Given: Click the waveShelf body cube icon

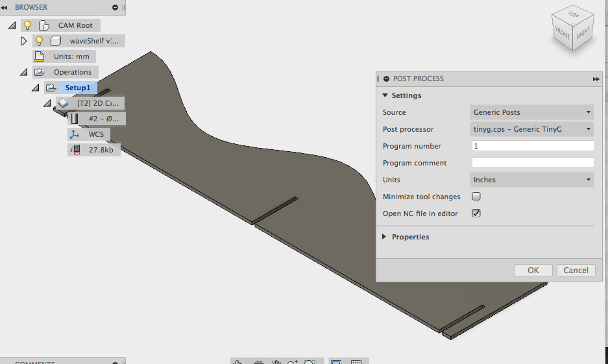Looking at the screenshot, I should pos(56,41).
